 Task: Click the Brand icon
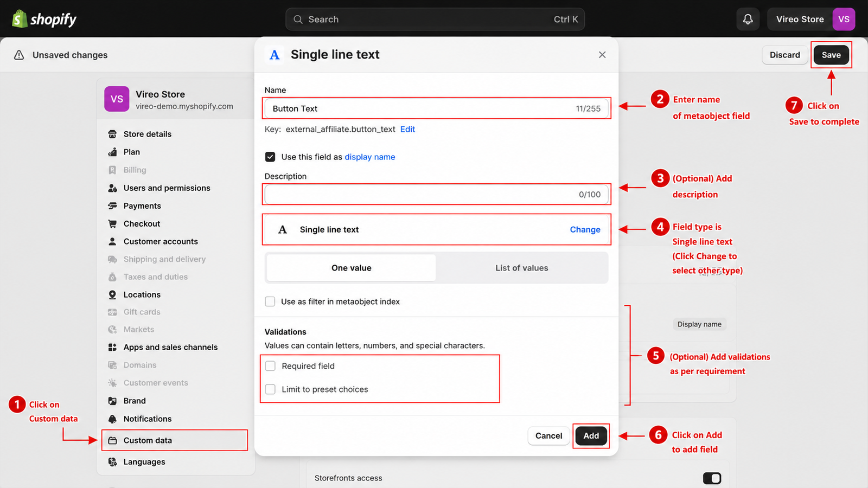(x=112, y=401)
